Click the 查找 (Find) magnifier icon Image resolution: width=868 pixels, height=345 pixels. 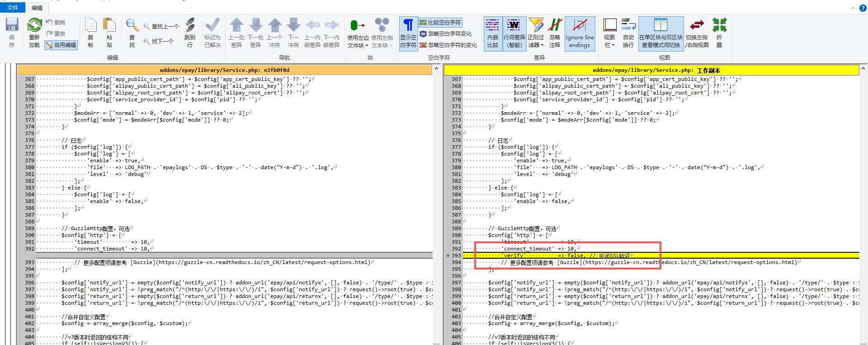click(132, 26)
